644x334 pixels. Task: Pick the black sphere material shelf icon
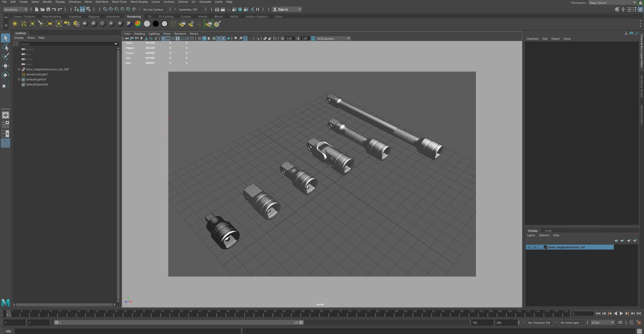(x=156, y=24)
